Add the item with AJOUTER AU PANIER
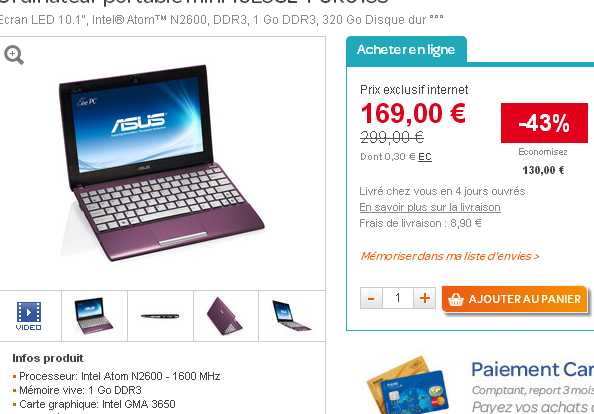This screenshot has height=414, width=594. click(x=514, y=299)
